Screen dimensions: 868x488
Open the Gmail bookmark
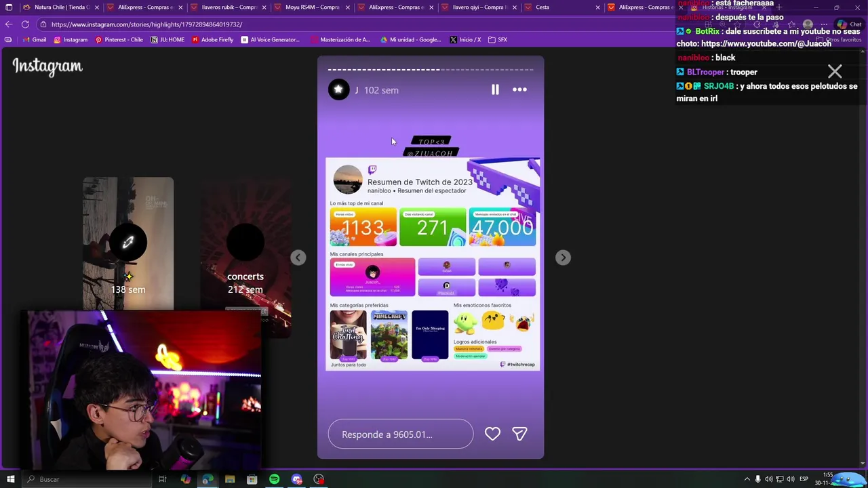(x=34, y=40)
